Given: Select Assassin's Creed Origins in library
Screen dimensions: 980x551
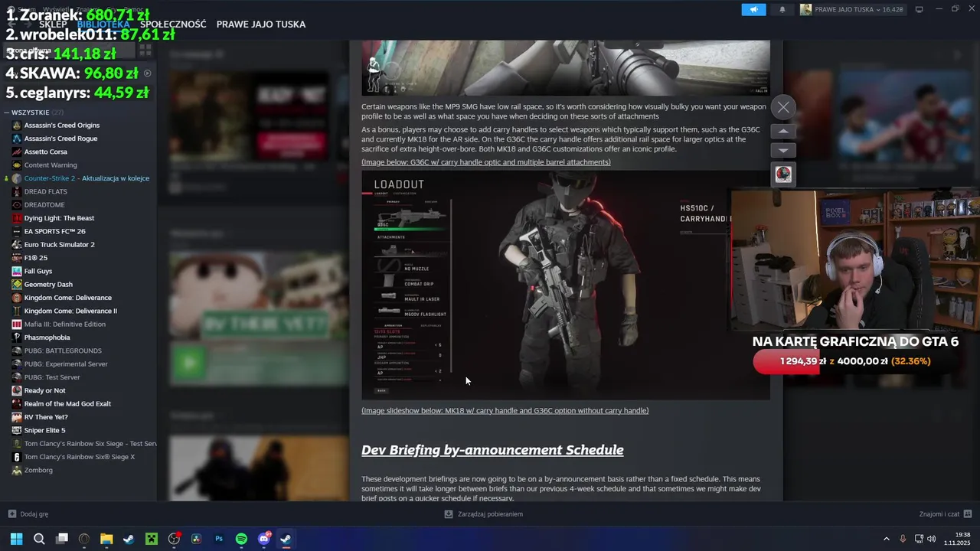Looking at the screenshot, I should coord(61,125).
